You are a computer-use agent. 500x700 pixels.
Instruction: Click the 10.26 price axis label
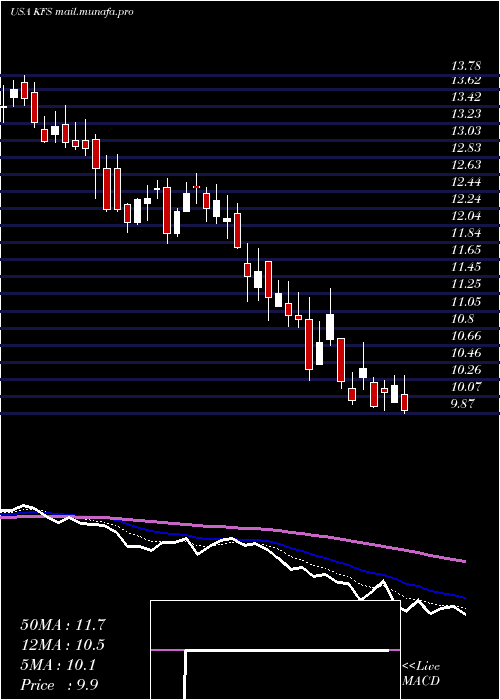click(466, 370)
